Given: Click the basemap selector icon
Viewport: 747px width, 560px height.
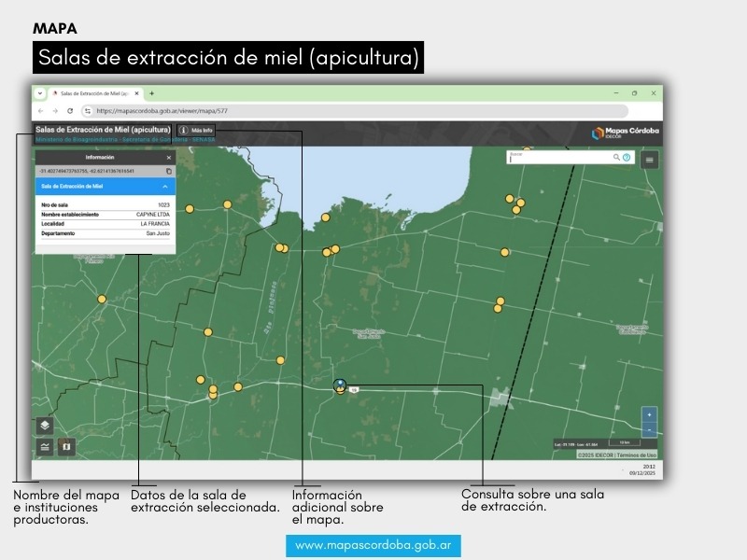Looking at the screenshot, I should 66,447.
